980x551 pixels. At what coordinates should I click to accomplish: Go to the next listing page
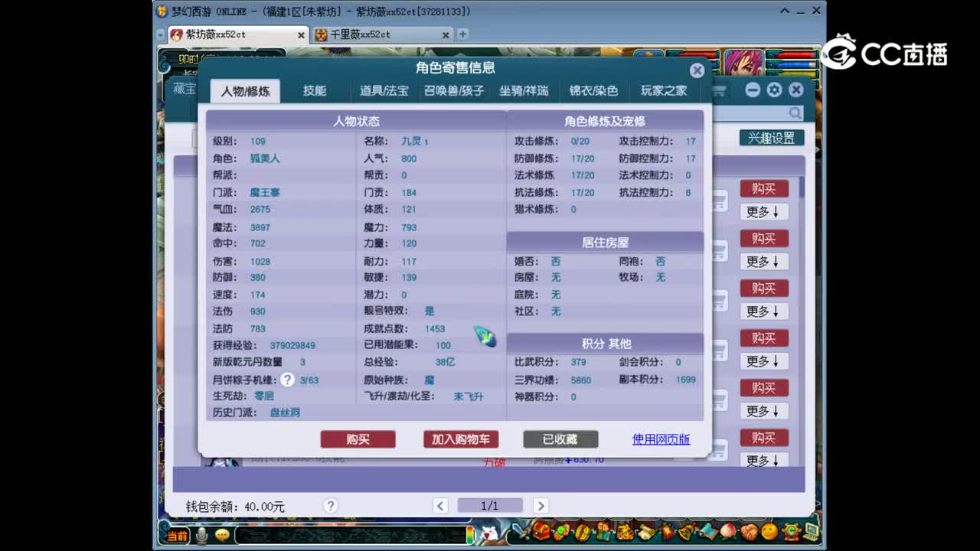click(541, 506)
